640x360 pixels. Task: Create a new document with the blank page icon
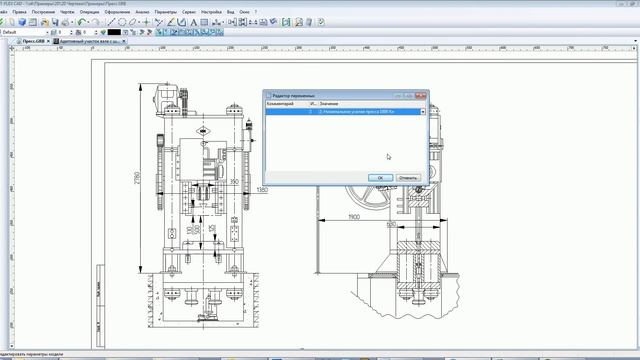point(12,22)
